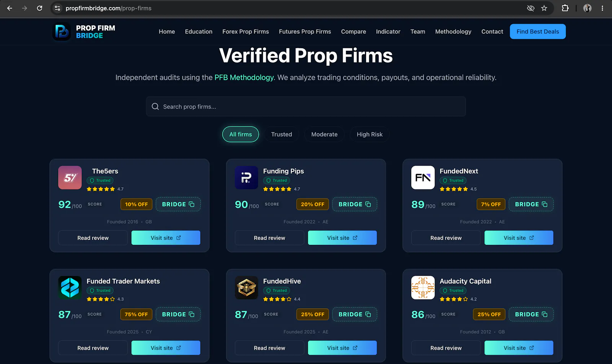Read review of Funded Trader Markets

pyautogui.click(x=93, y=348)
